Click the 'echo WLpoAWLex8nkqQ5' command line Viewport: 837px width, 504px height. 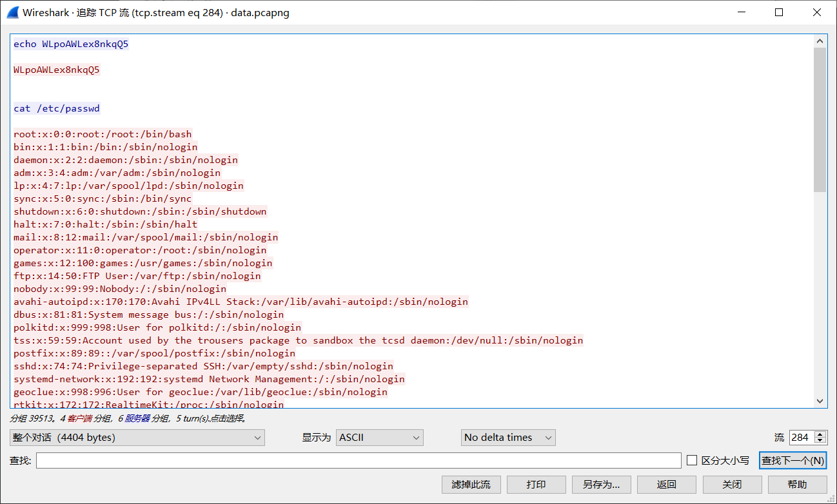point(71,44)
